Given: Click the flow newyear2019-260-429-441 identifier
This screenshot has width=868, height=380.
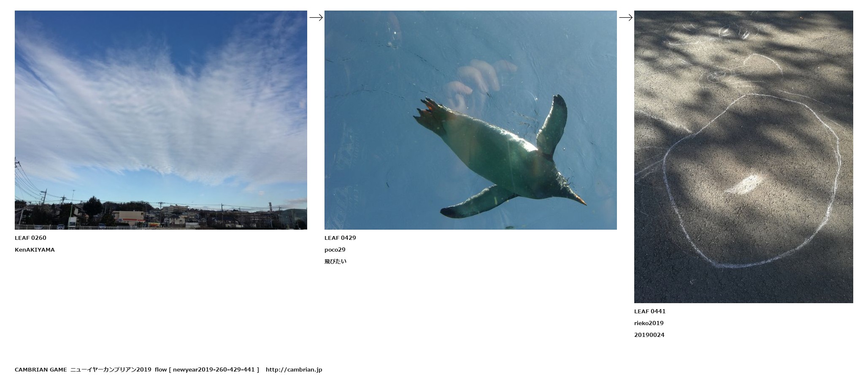Looking at the screenshot, I should (207, 369).
